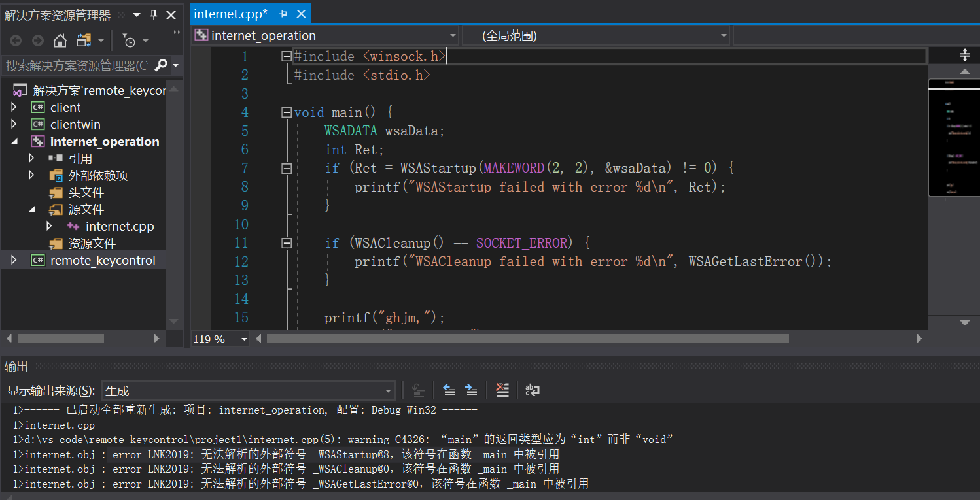The height and width of the screenshot is (500, 980).
Task: Click the back navigation arrow in Solution Explorer
Action: (x=15, y=40)
